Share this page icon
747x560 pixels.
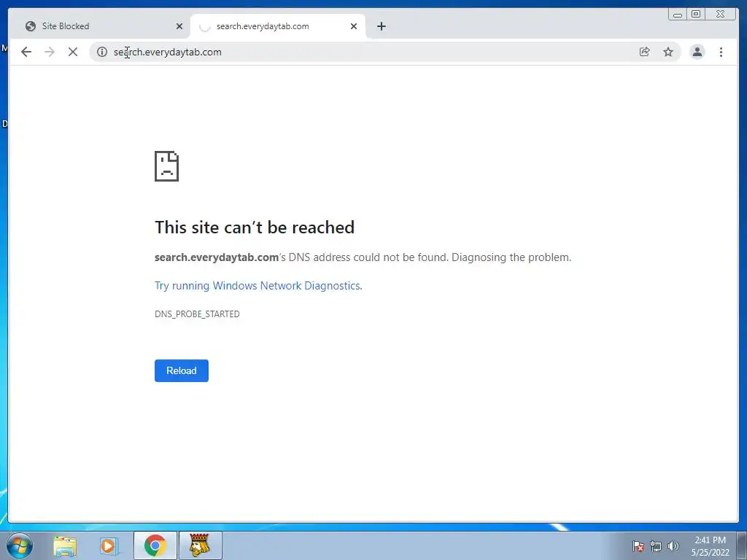pyautogui.click(x=645, y=52)
